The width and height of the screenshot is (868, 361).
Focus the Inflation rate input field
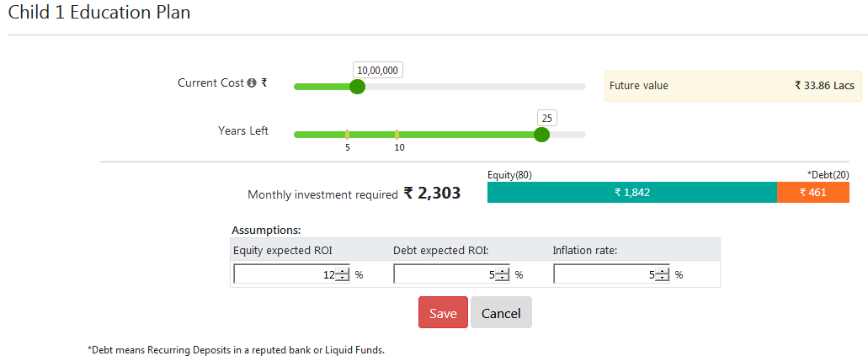tap(604, 275)
